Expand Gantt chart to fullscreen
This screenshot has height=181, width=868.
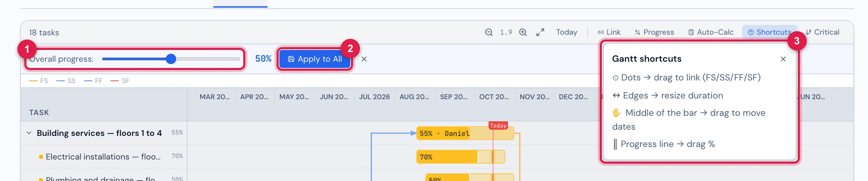[540, 32]
